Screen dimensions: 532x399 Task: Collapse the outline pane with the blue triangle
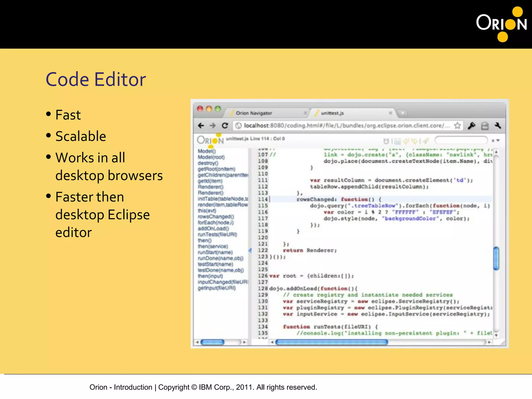tap(250, 251)
